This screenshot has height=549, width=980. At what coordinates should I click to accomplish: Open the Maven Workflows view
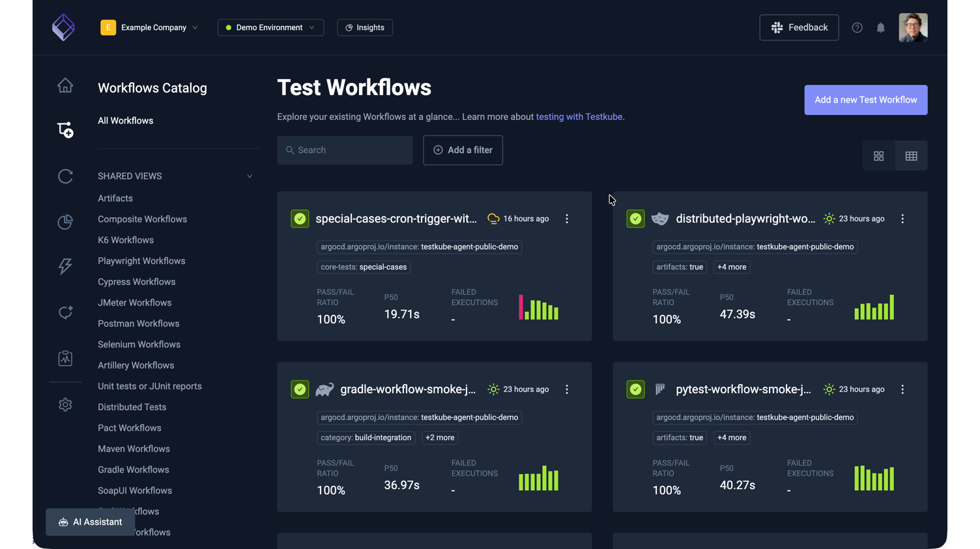pyautogui.click(x=134, y=449)
